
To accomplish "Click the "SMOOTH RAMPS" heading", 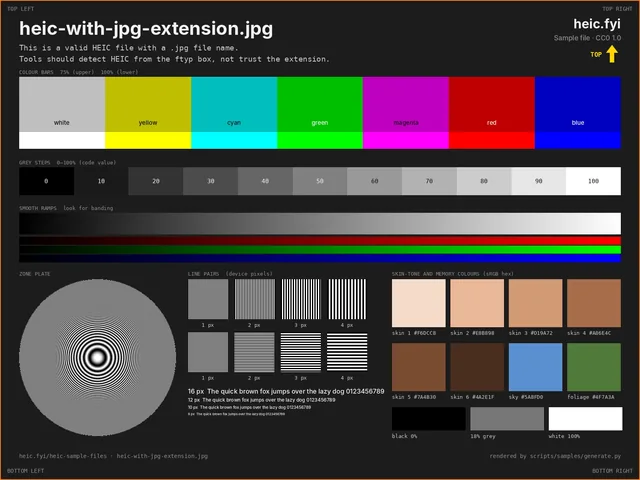I will coord(38,208).
